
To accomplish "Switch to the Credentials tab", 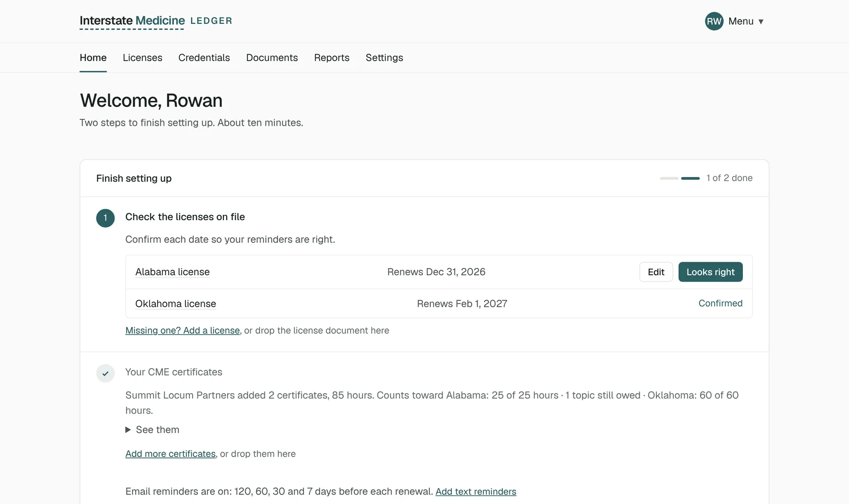I will (x=204, y=58).
